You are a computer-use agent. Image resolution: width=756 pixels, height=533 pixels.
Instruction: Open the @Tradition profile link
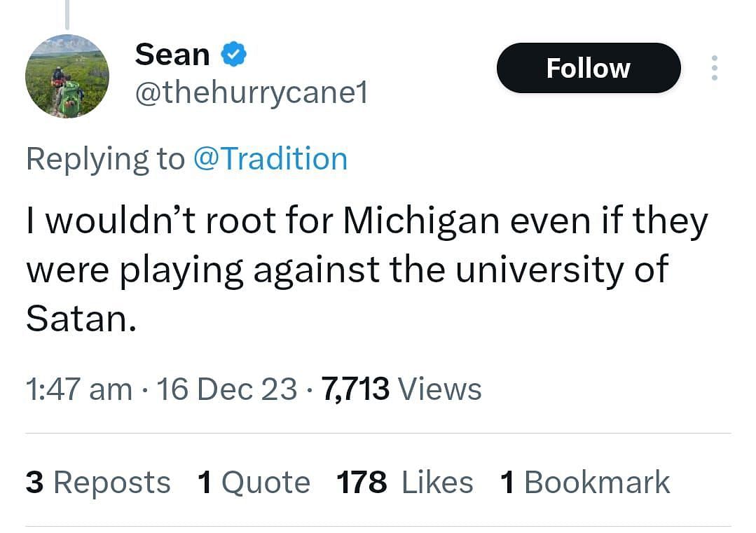pos(270,158)
